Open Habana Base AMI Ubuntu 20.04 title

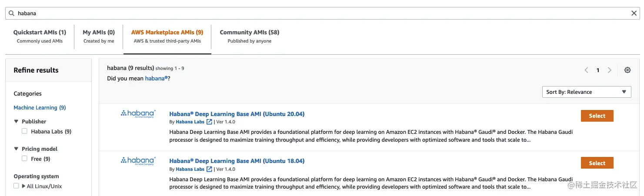(x=237, y=114)
